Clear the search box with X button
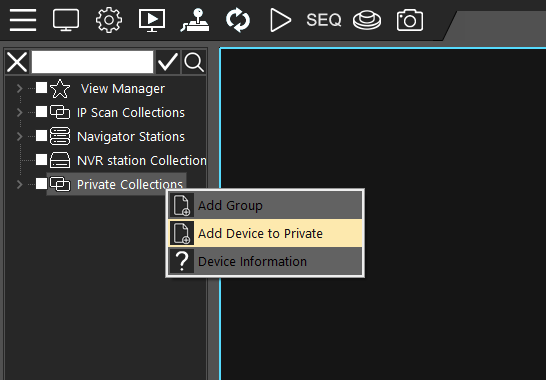Viewport: 546px width, 380px height. point(17,62)
